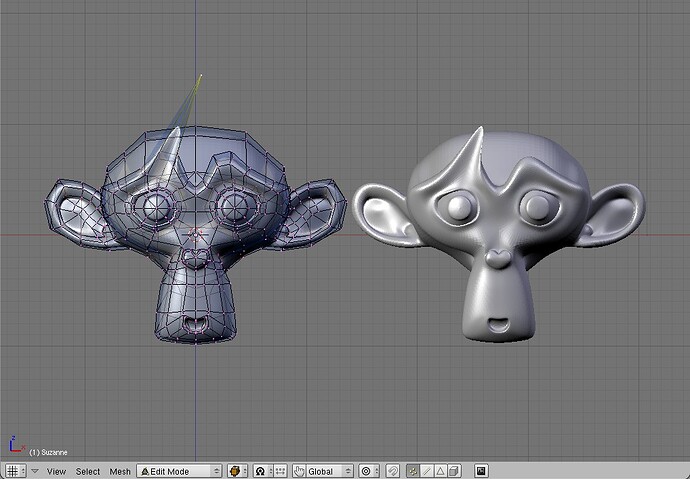Click the rotation/scaling pivot icon

pyautogui.click(x=260, y=471)
